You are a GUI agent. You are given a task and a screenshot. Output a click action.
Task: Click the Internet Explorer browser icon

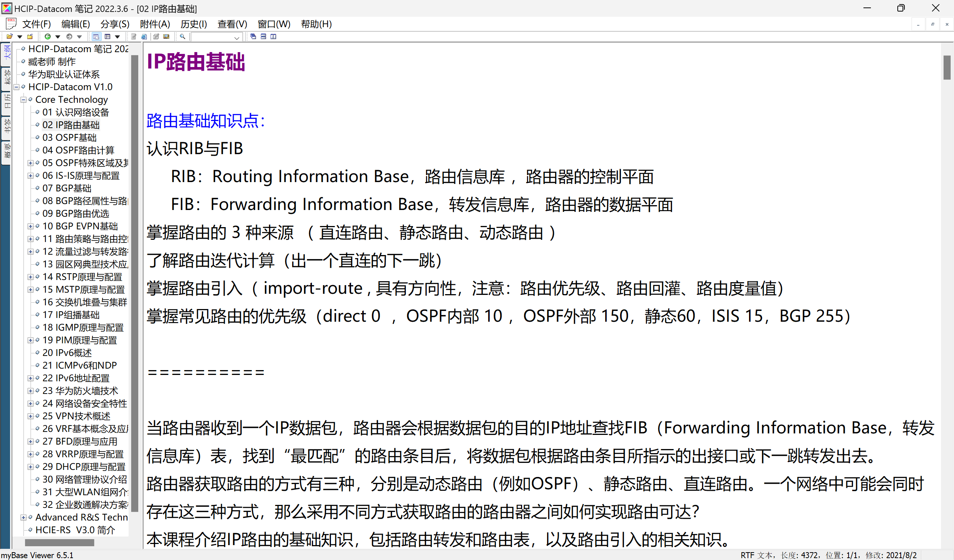(x=144, y=37)
